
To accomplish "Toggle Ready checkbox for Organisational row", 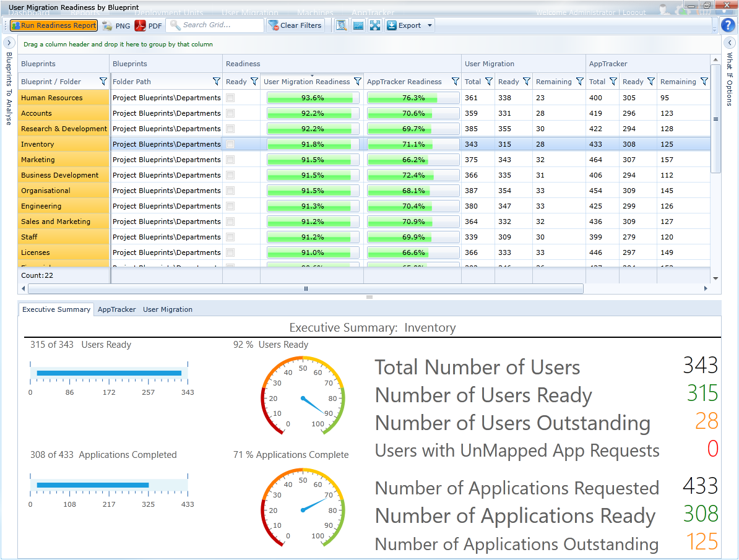I will 230,191.
